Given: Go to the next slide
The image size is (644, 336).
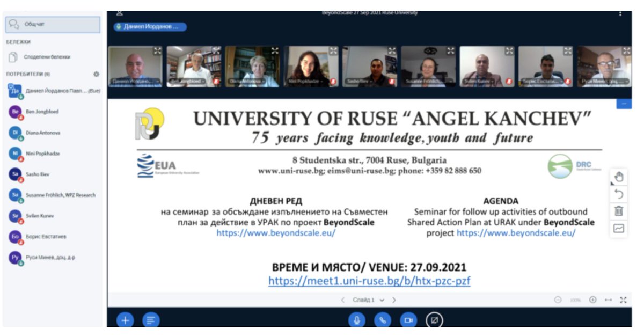Looking at the screenshot, I should (394, 300).
